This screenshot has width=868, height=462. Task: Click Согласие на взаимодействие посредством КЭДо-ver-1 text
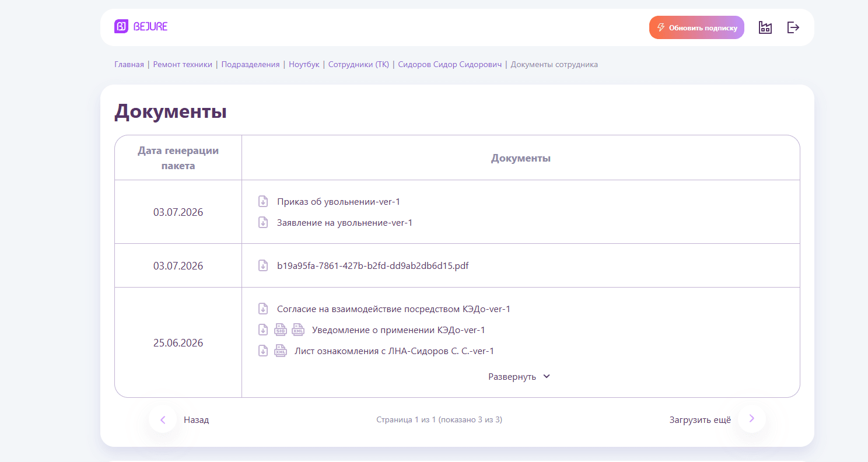click(x=394, y=309)
